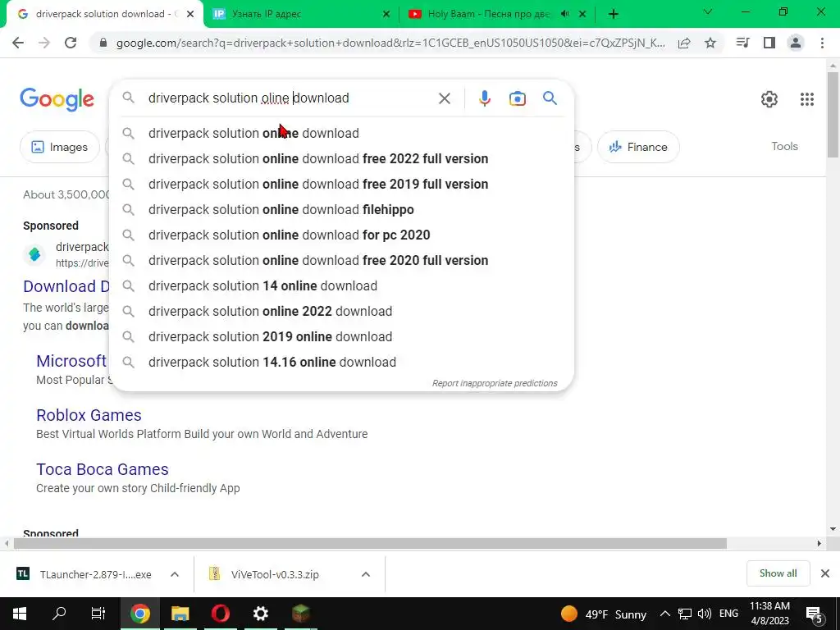Expand ViVeTool download options chevron
Viewport: 840px width, 630px height.
366,574
